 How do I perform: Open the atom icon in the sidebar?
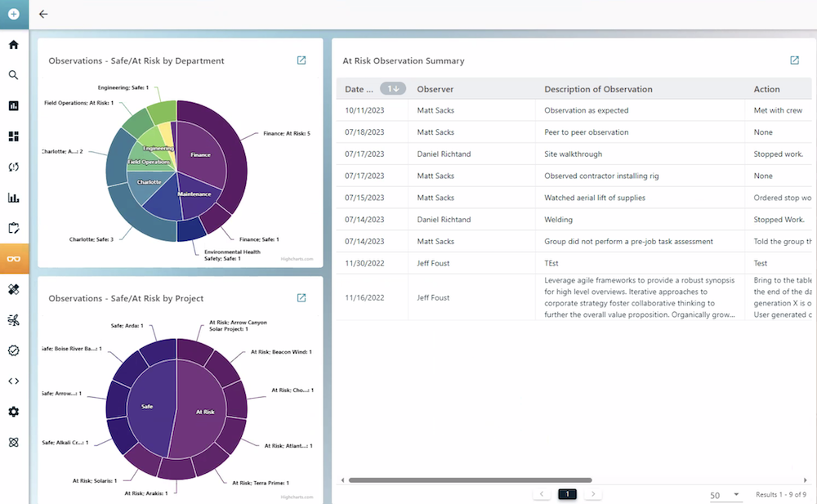(x=14, y=442)
